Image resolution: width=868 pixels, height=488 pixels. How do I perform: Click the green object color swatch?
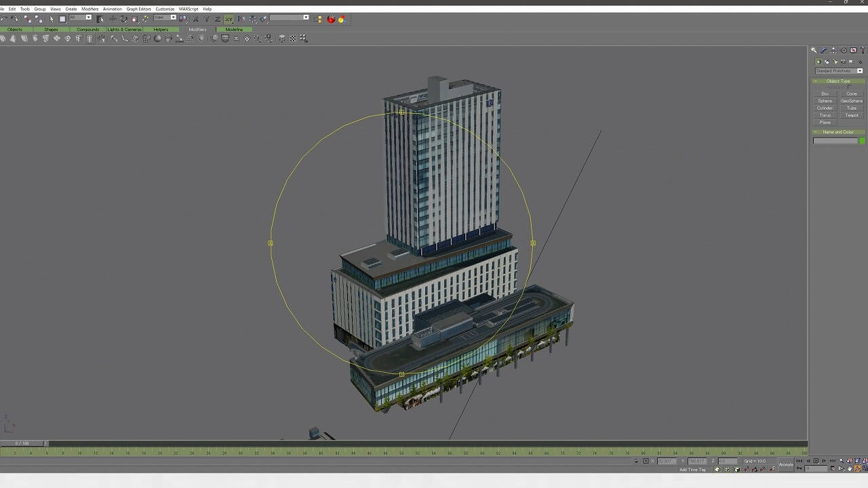tap(862, 141)
